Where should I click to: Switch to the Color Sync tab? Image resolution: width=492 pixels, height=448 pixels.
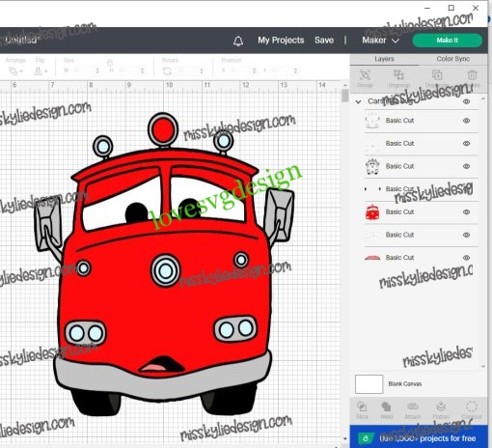click(452, 59)
